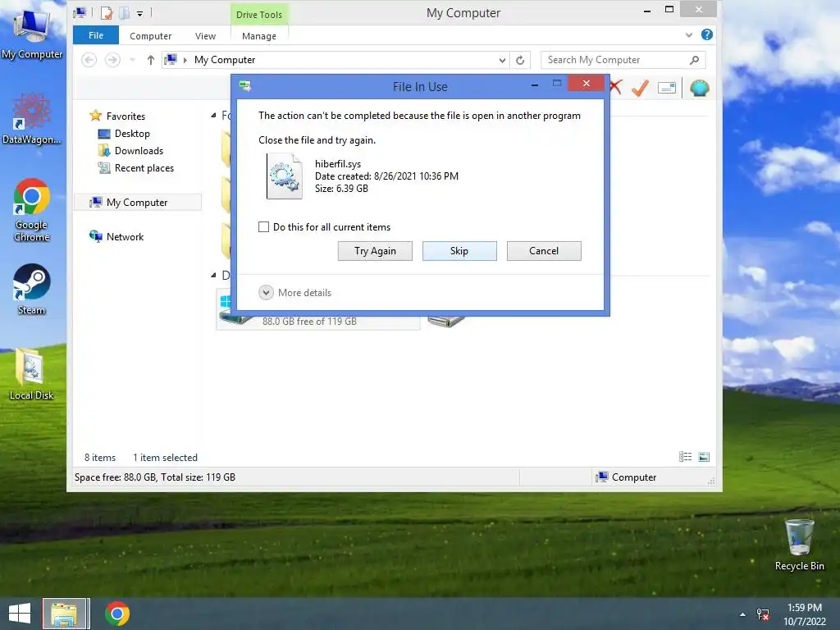Image resolution: width=840 pixels, height=630 pixels.
Task: Click the 'hiberfil.sys' file name text
Action: pyautogui.click(x=338, y=164)
